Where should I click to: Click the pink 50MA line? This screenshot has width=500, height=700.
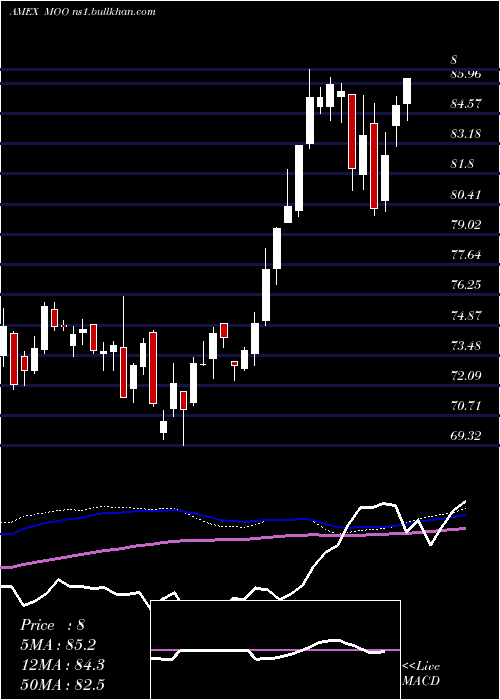pos(232,540)
